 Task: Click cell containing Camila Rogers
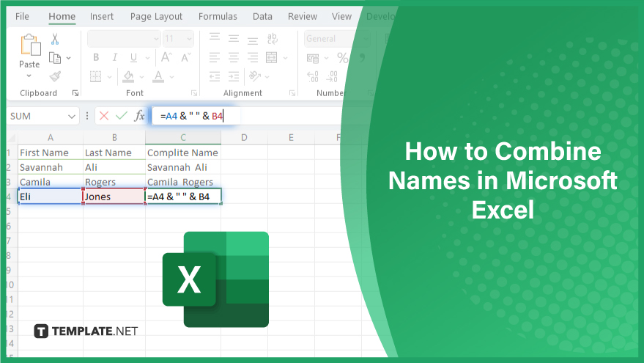coord(183,182)
